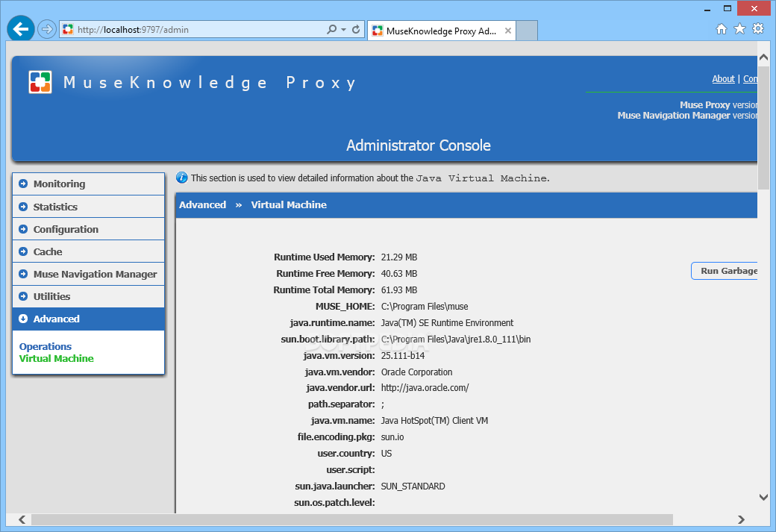Click the sun.os.patch.level label

tap(334, 502)
